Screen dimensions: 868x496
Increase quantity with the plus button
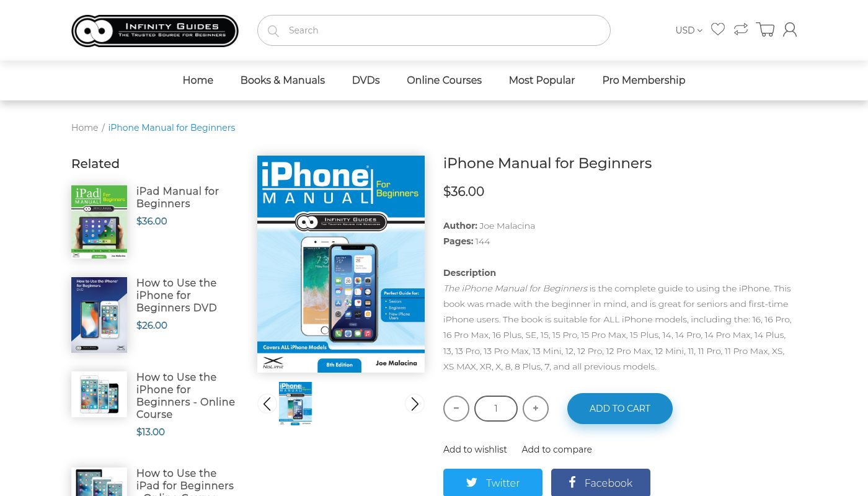[536, 409]
